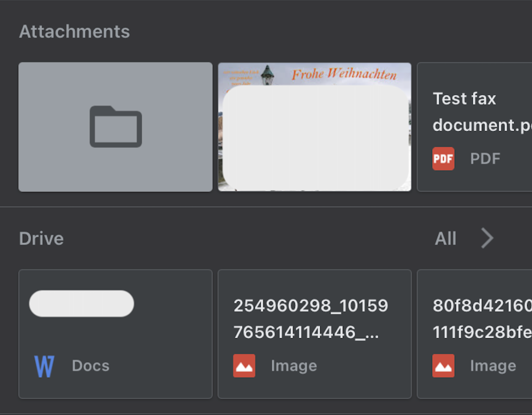Click the redacted title of the Docs file
The image size is (532, 415).
82,304
